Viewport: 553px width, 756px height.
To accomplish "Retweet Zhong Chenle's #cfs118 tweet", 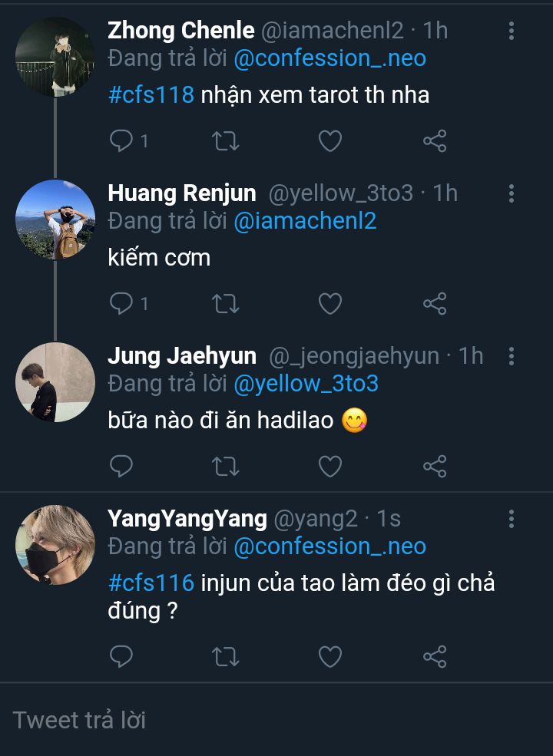I will click(x=226, y=141).
